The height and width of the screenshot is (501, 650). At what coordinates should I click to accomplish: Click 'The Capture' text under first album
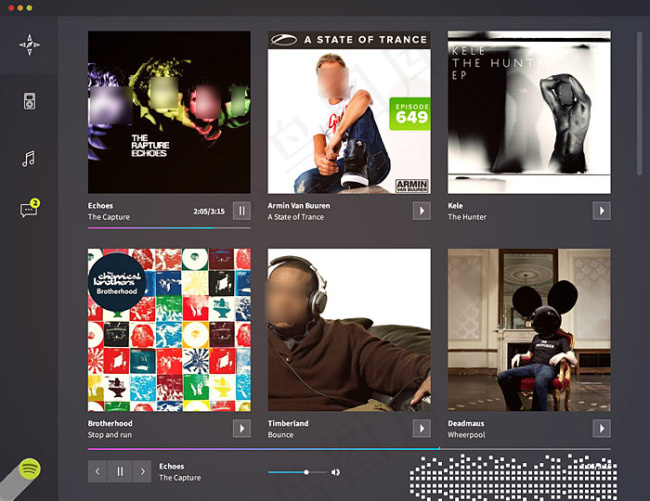(109, 217)
